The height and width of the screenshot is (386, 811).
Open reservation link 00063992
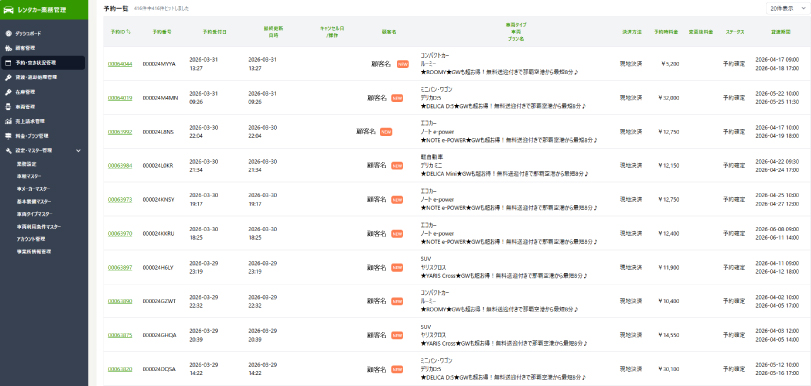119,132
